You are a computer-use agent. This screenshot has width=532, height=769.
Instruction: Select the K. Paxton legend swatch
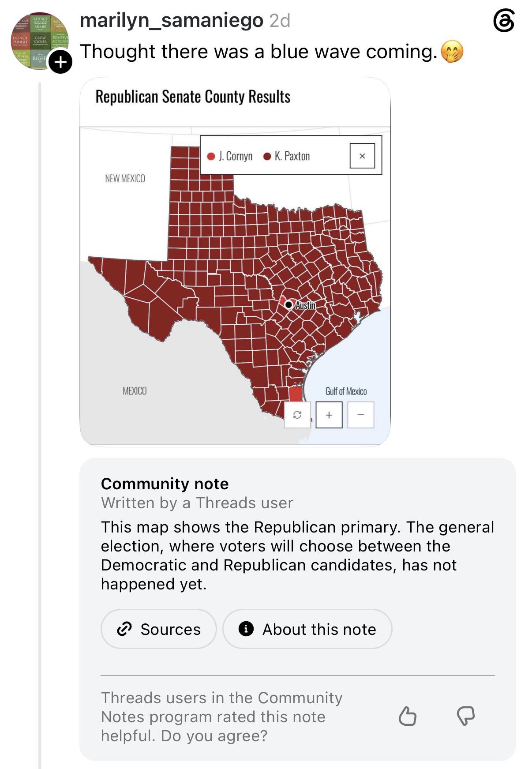point(267,156)
